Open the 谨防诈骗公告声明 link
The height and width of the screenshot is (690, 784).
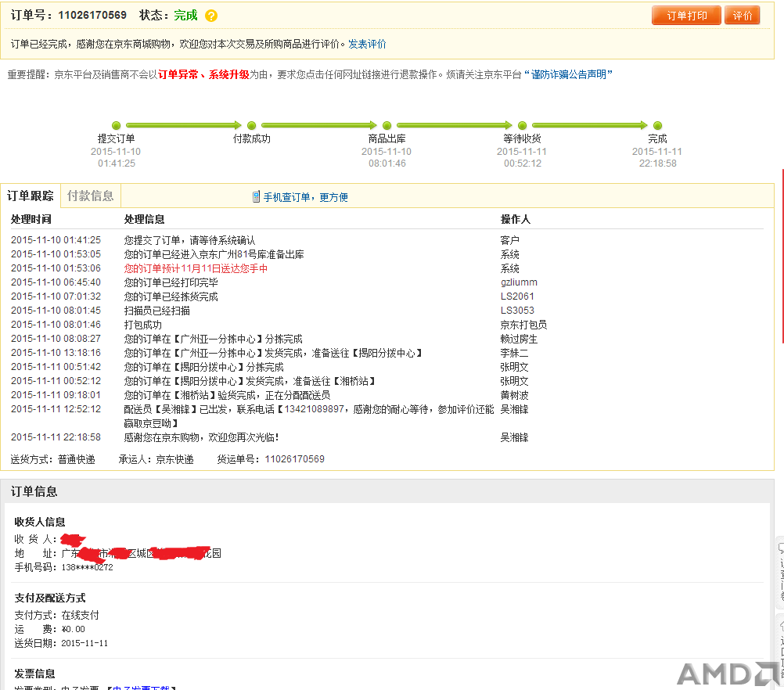(568, 74)
